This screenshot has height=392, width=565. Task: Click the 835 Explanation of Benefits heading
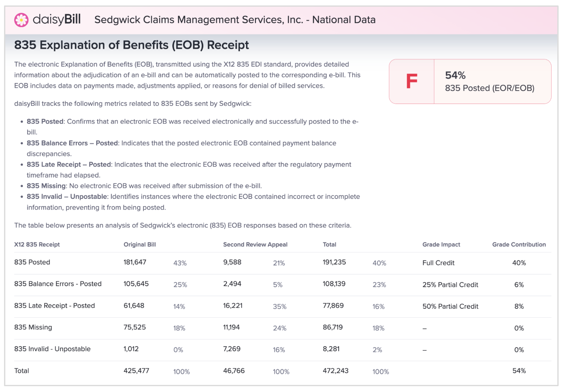coord(131,45)
